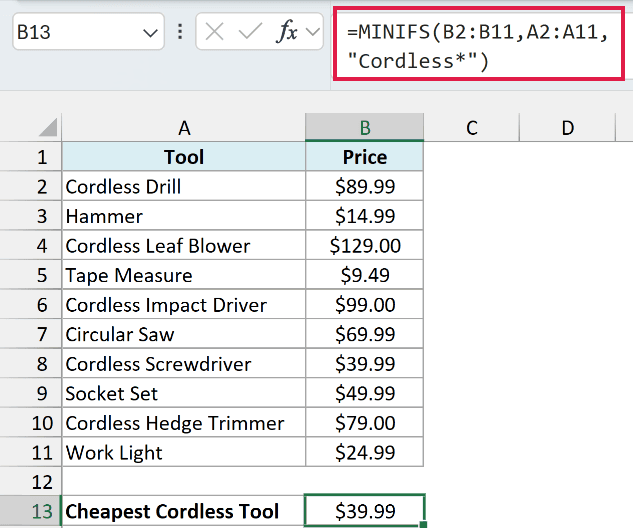Select row 7 header
633x528 pixels.
coord(31,334)
